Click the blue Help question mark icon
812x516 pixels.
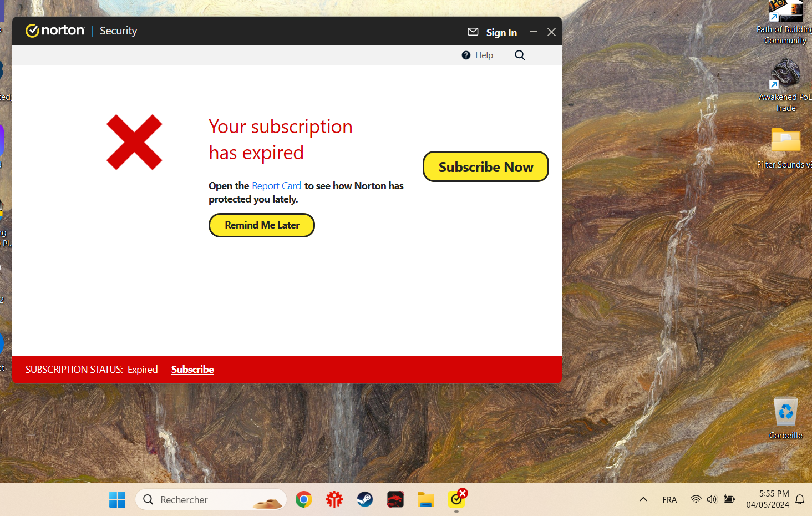click(x=466, y=55)
